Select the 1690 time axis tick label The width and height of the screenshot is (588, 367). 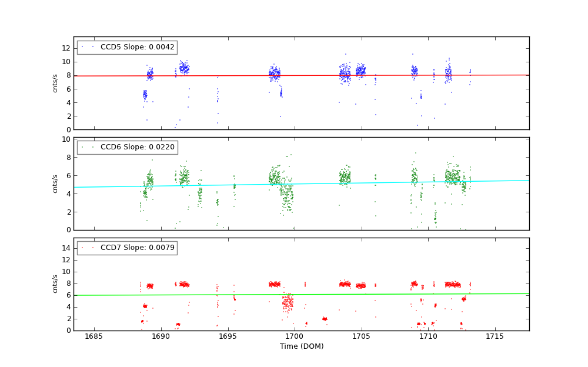tap(161, 336)
